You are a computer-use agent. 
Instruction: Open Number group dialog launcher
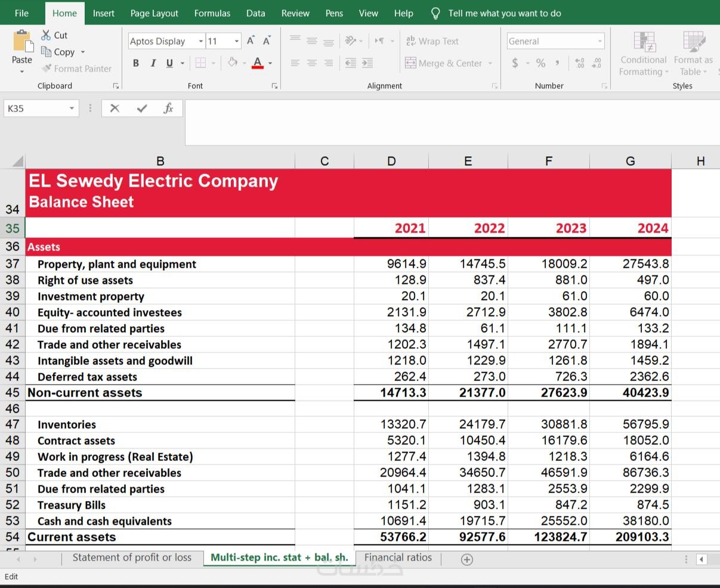[x=604, y=86]
